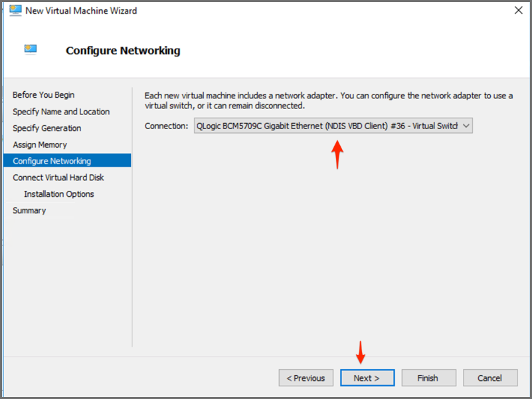Select the highlighted Configure Networking step
Image resolution: width=532 pixels, height=399 pixels.
coord(52,161)
